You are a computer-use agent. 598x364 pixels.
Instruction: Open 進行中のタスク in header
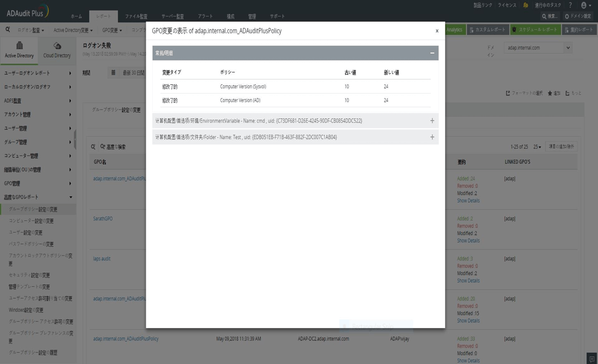pos(548,5)
